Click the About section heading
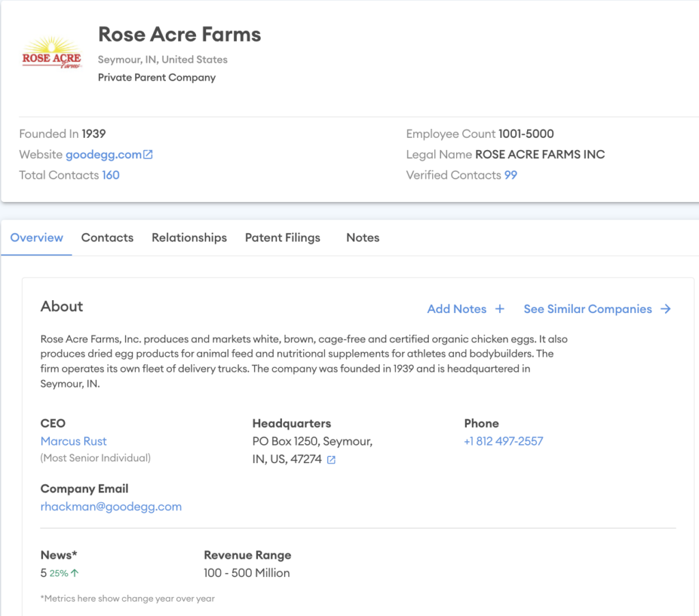The image size is (699, 616). tap(61, 306)
